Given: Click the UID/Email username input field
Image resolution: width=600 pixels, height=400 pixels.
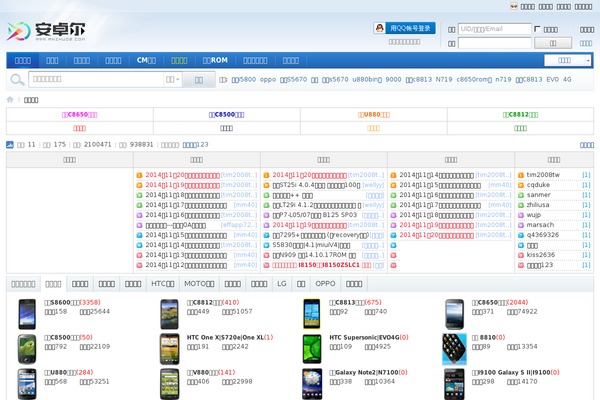Looking at the screenshot, I should click(494, 29).
